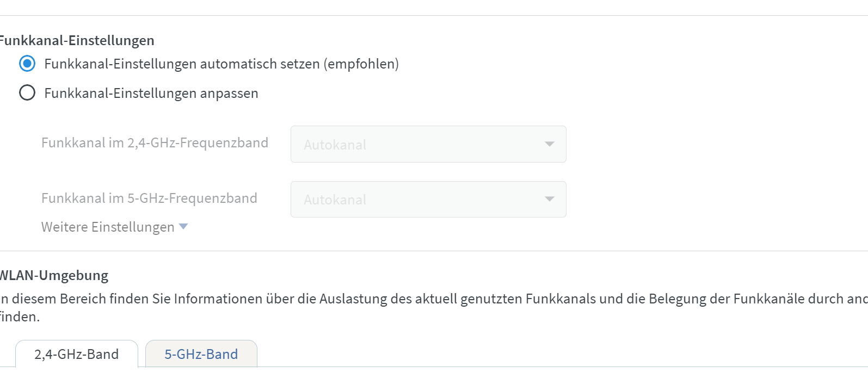
Task: Click the 'Funkkanal-Einstellungen' section heading
Action: (x=77, y=41)
